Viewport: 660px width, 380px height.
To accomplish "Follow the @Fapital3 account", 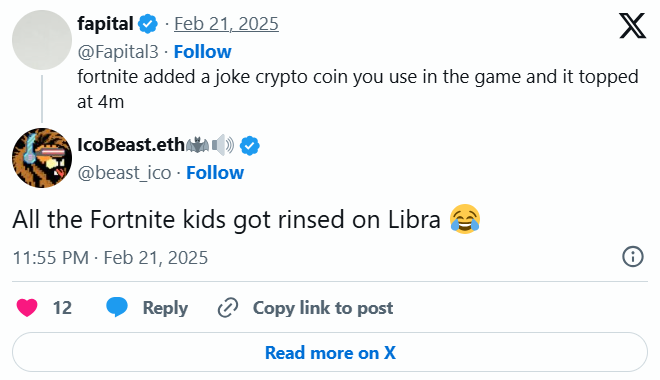I will click(x=202, y=52).
